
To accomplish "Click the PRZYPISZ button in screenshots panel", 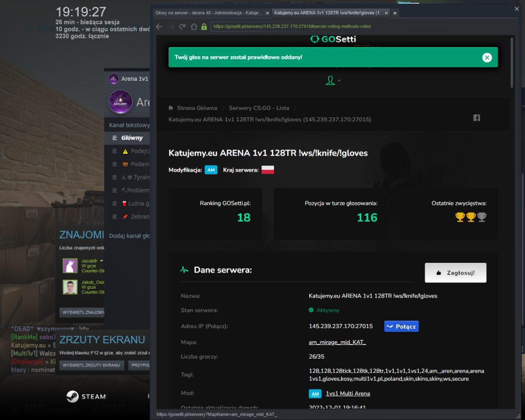I will pos(139,365).
